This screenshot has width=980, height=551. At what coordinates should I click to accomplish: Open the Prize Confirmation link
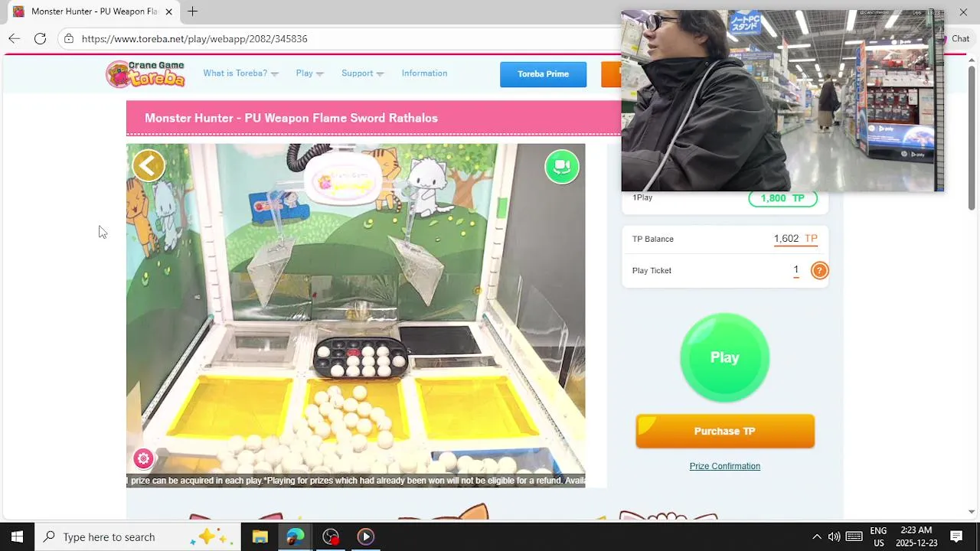tap(724, 466)
